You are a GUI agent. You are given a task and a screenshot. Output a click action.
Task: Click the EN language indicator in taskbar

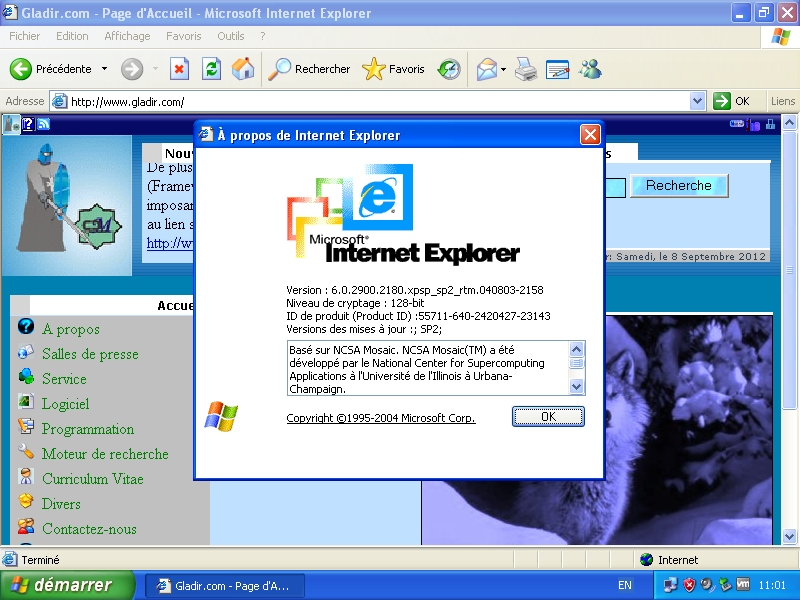pos(625,585)
